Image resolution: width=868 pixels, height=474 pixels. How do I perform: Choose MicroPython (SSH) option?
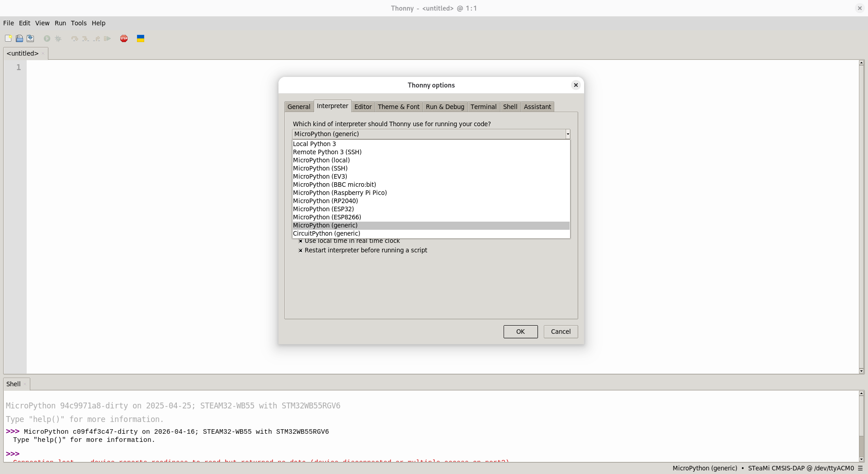coord(431,168)
